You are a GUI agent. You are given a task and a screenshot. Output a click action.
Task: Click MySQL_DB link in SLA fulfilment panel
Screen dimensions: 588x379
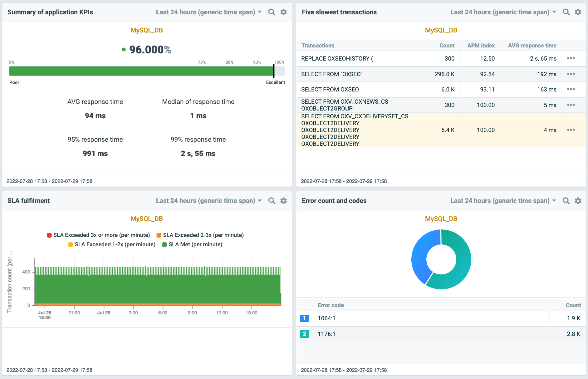pos(147,219)
